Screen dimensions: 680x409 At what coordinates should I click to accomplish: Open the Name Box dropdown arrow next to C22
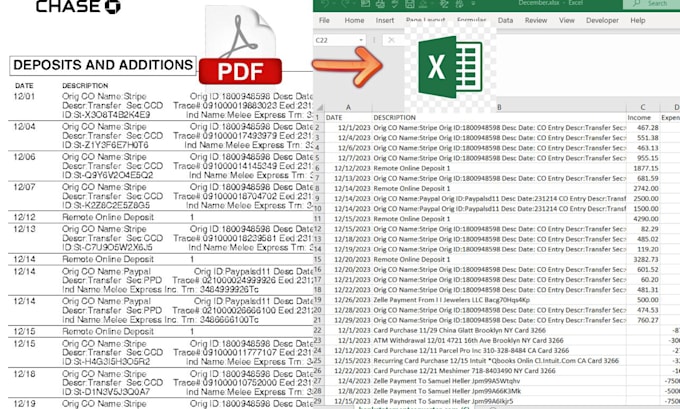(x=361, y=40)
